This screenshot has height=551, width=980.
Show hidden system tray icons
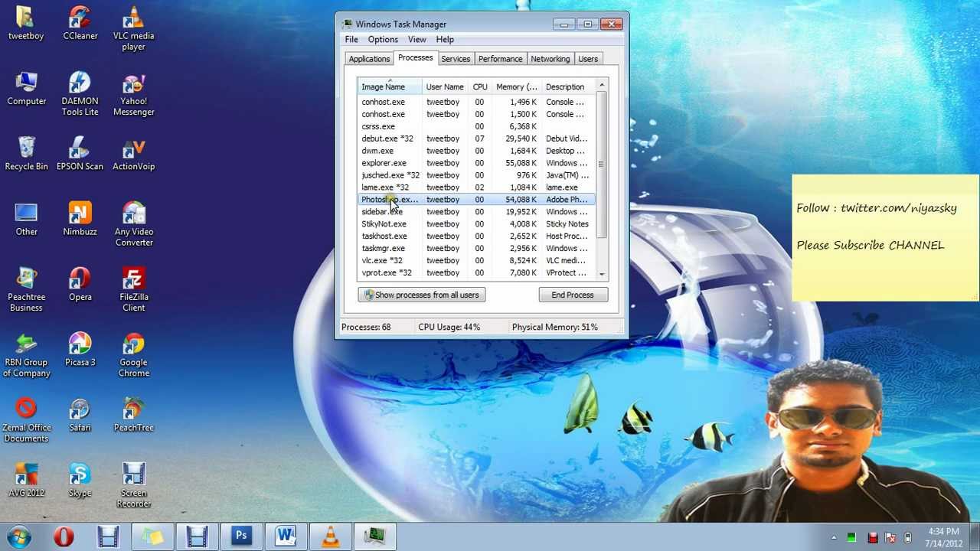[834, 538]
